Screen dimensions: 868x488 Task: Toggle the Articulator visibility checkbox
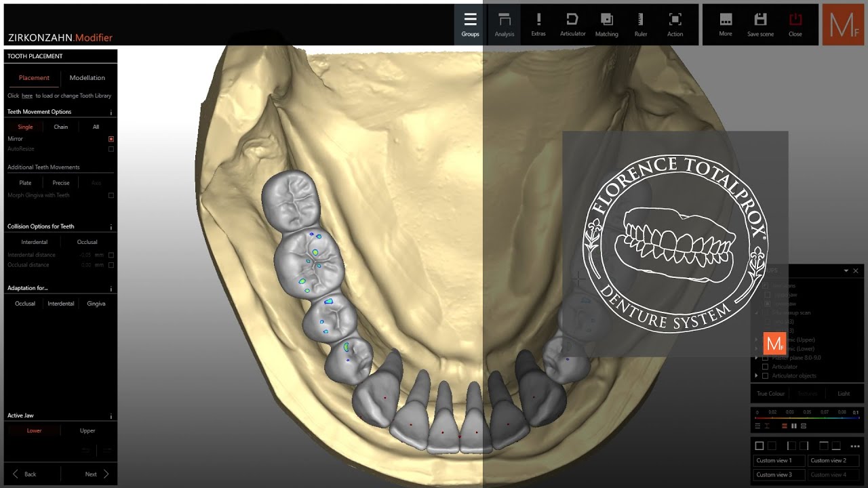click(x=766, y=367)
